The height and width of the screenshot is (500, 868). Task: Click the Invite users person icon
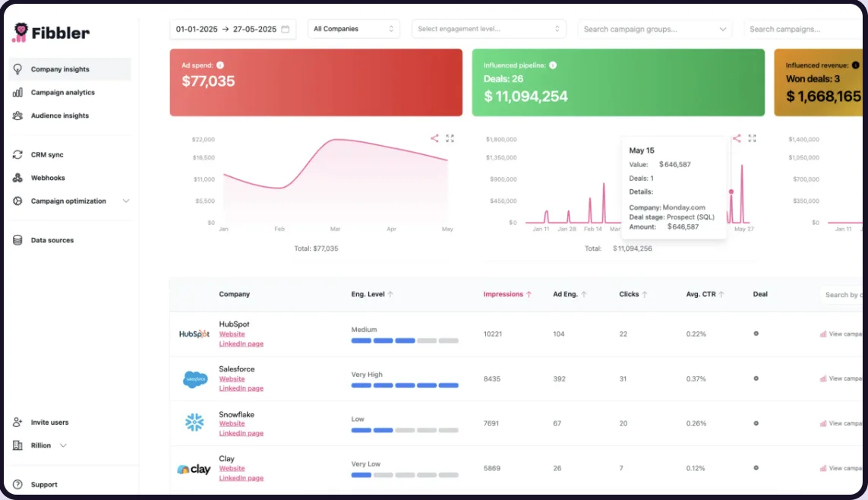click(19, 422)
